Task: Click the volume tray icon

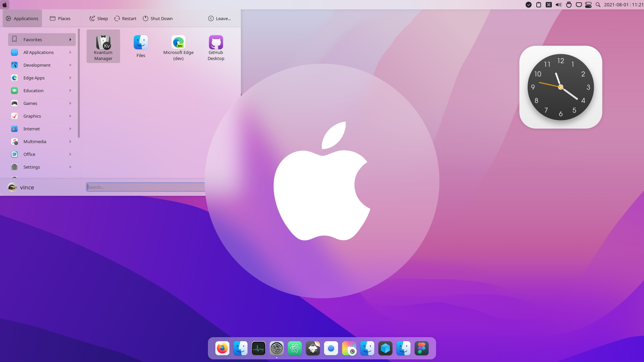Action: click(558, 5)
